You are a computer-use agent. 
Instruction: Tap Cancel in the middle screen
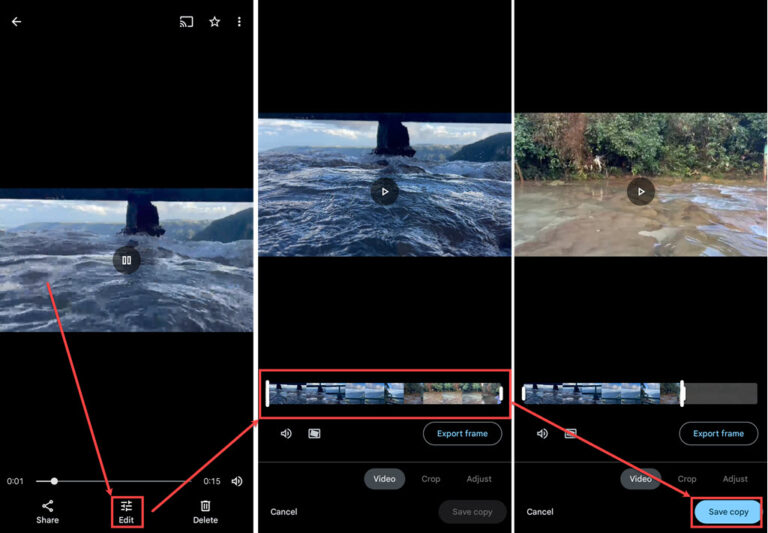coord(284,512)
